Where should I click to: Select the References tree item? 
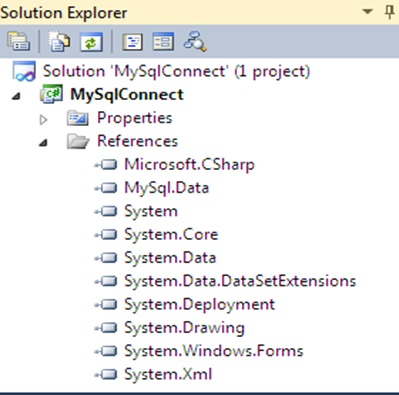click(x=137, y=141)
